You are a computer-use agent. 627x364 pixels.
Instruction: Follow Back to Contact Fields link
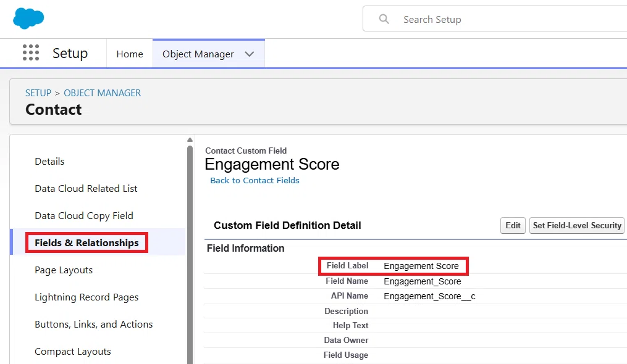[x=255, y=181]
